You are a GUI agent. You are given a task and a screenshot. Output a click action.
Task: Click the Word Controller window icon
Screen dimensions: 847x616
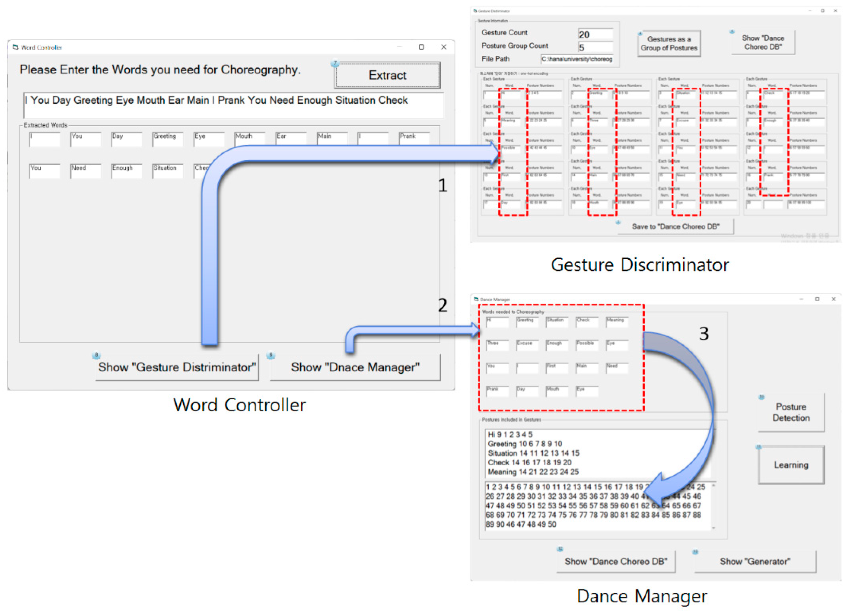(x=15, y=47)
